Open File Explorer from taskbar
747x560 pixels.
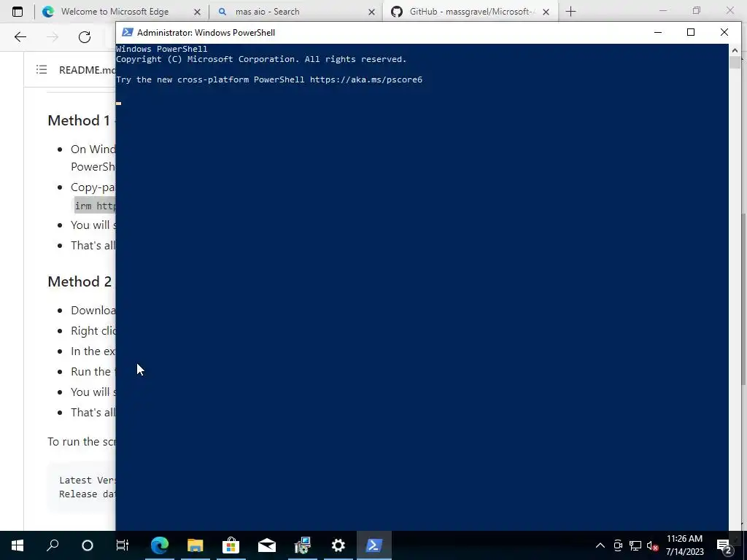(196, 545)
